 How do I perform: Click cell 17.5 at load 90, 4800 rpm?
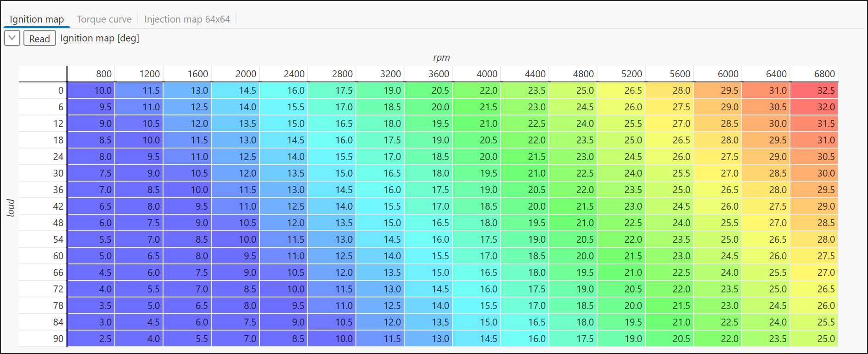click(x=573, y=339)
